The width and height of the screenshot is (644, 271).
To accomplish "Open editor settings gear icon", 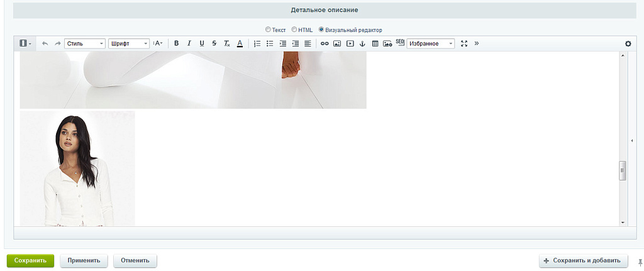I will [628, 43].
